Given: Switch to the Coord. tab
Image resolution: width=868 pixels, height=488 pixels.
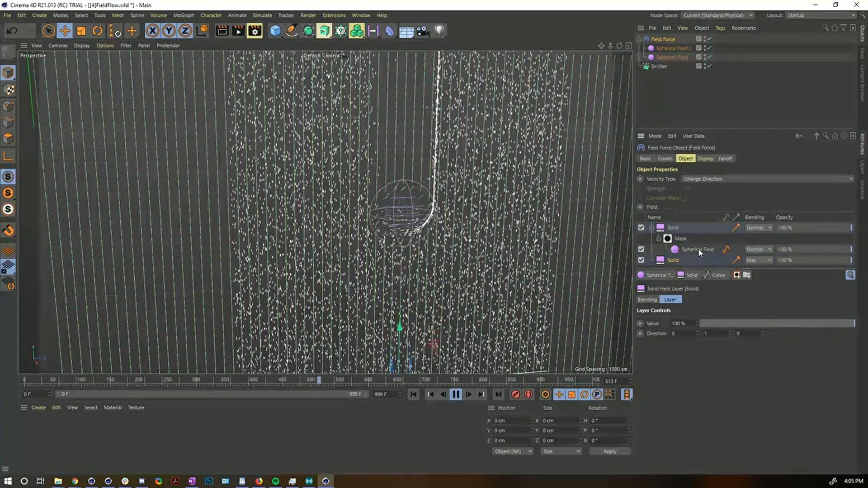Looking at the screenshot, I should (665, 159).
